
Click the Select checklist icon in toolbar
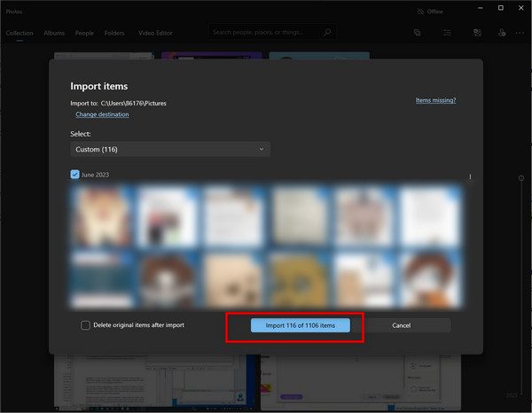coord(447,33)
